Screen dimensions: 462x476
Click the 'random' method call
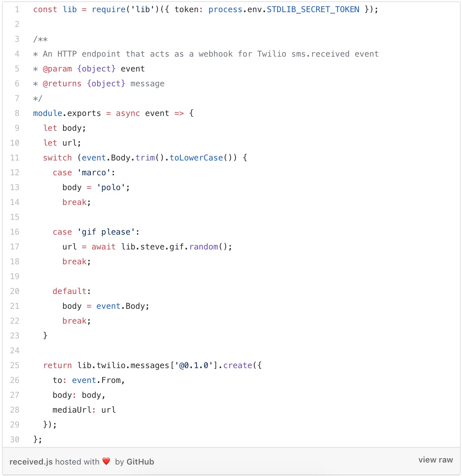pos(204,247)
